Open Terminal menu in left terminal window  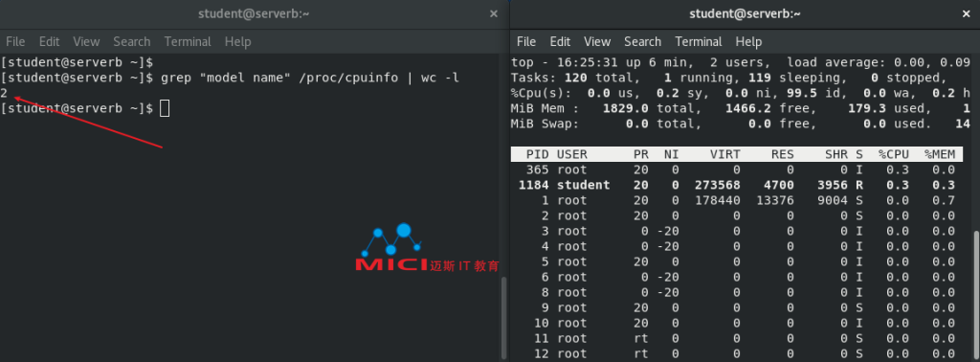pos(188,42)
